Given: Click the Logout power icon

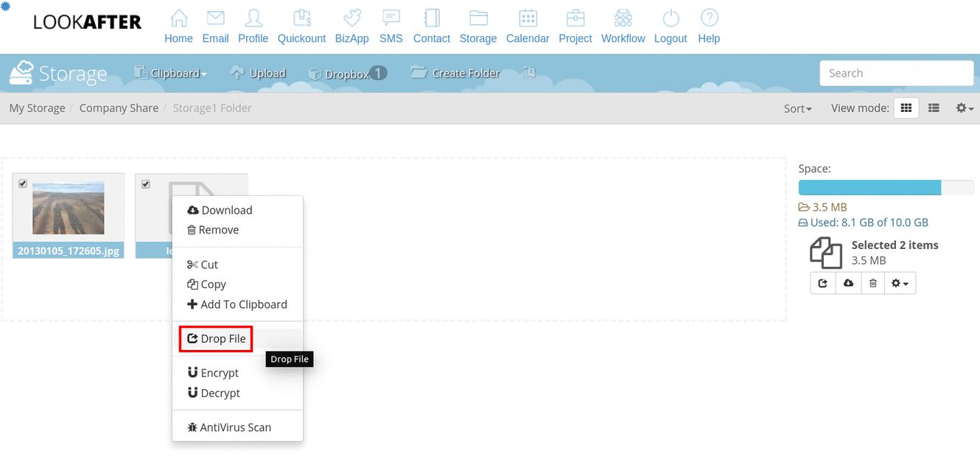Looking at the screenshot, I should tap(670, 19).
